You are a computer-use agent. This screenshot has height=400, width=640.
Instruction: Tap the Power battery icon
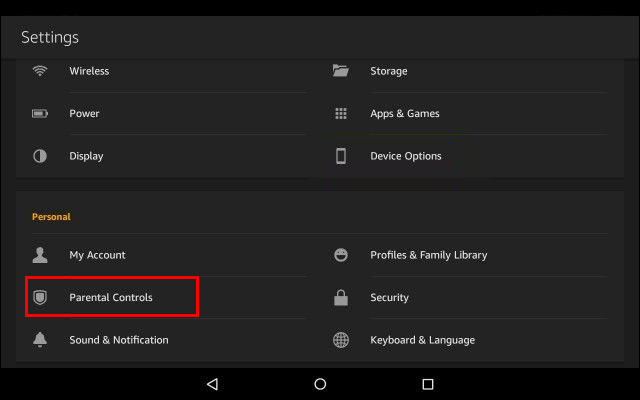pos(40,114)
